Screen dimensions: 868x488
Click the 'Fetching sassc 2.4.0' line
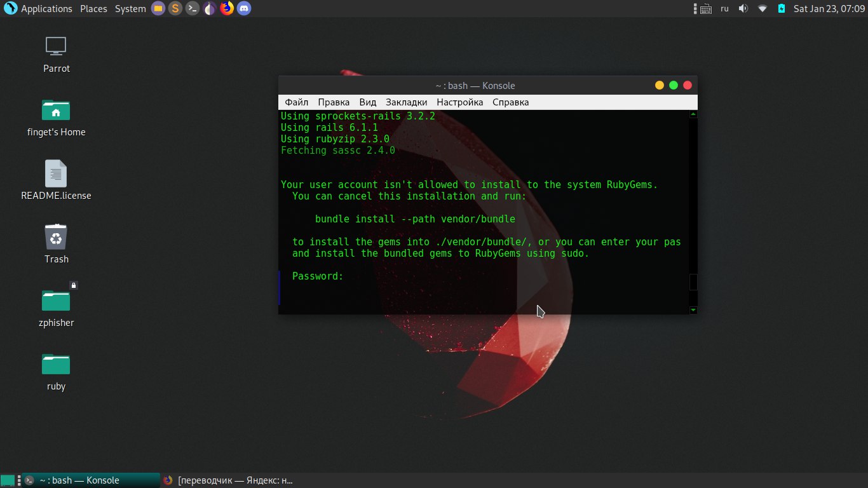pos(338,151)
